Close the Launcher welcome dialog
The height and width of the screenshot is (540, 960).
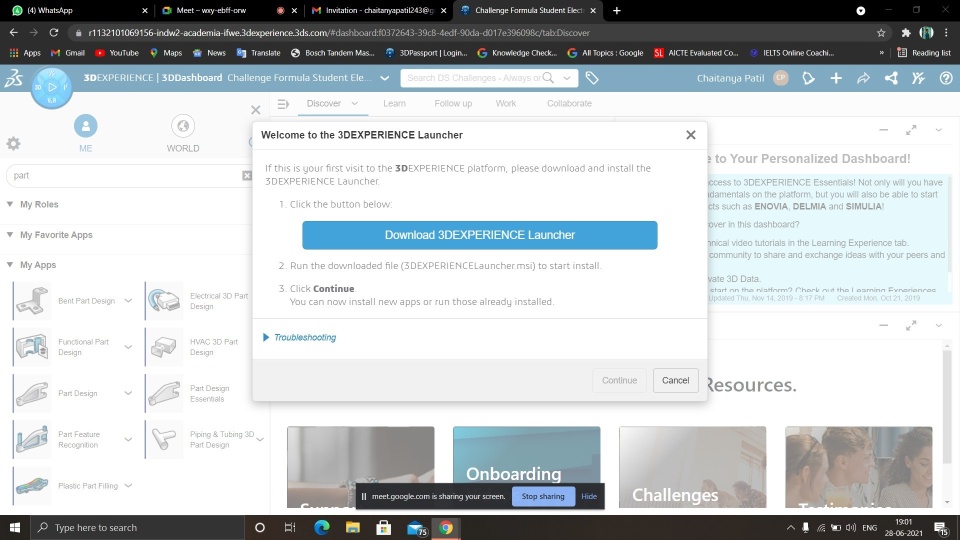(691, 135)
